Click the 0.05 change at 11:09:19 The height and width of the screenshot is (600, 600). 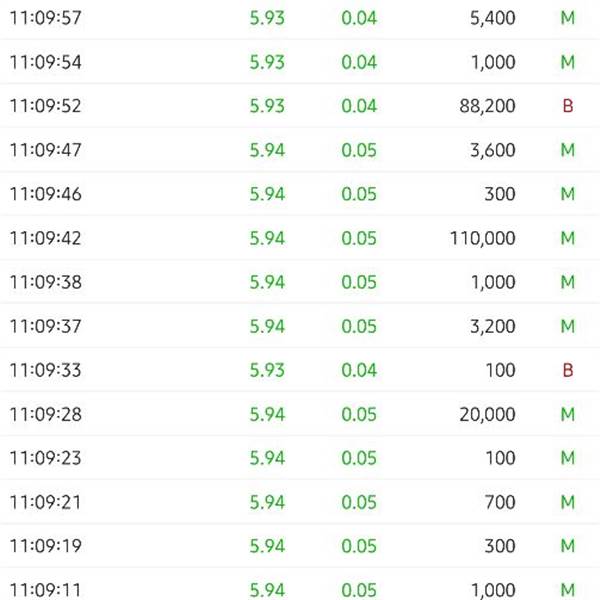(359, 546)
